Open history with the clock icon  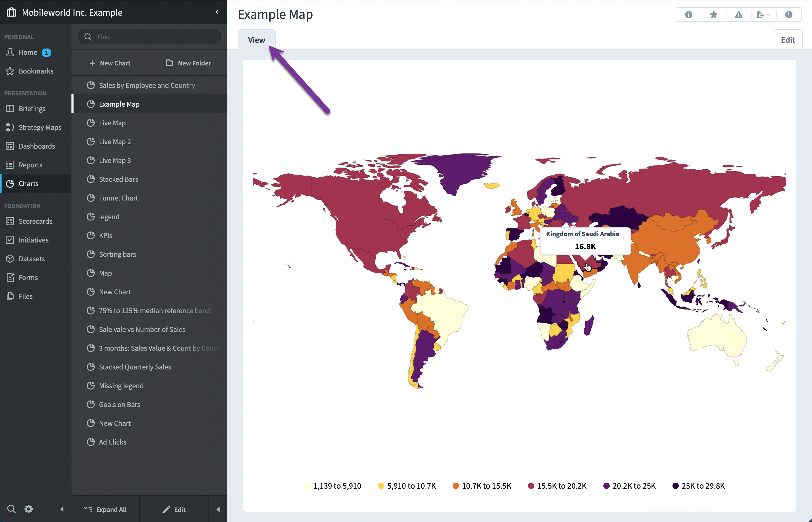[789, 15]
